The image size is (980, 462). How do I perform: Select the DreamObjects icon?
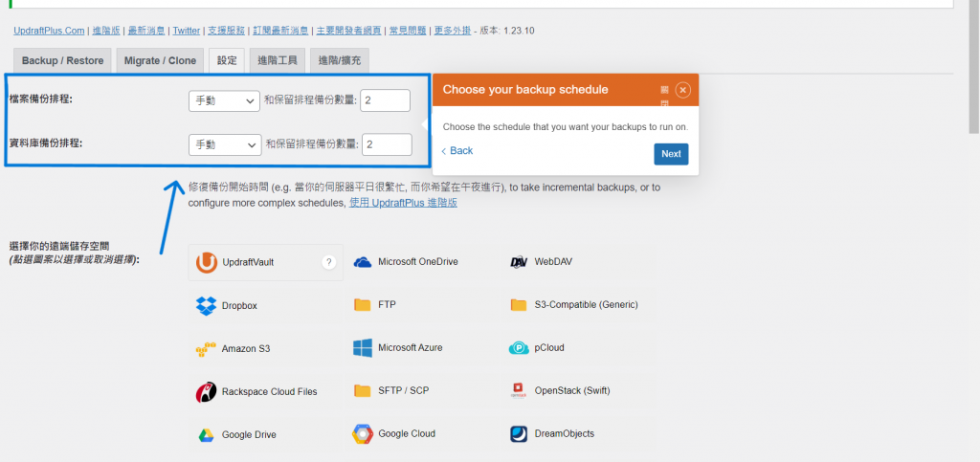tap(519, 434)
